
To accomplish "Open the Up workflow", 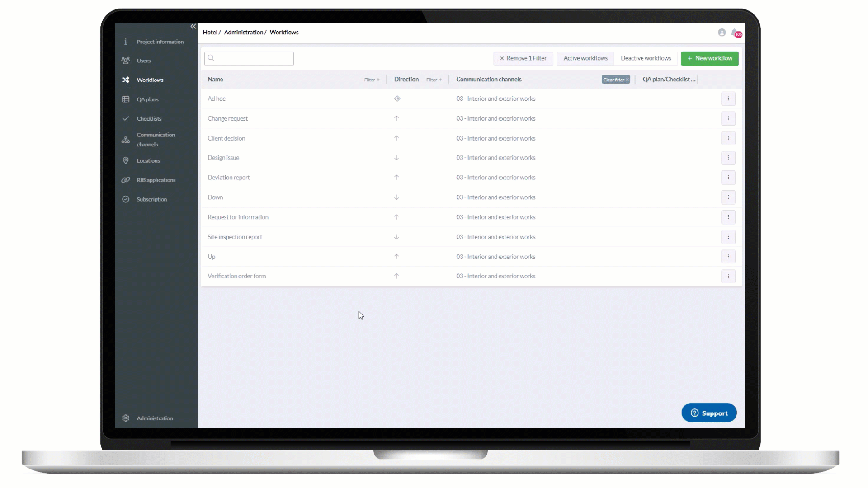I will [x=212, y=257].
